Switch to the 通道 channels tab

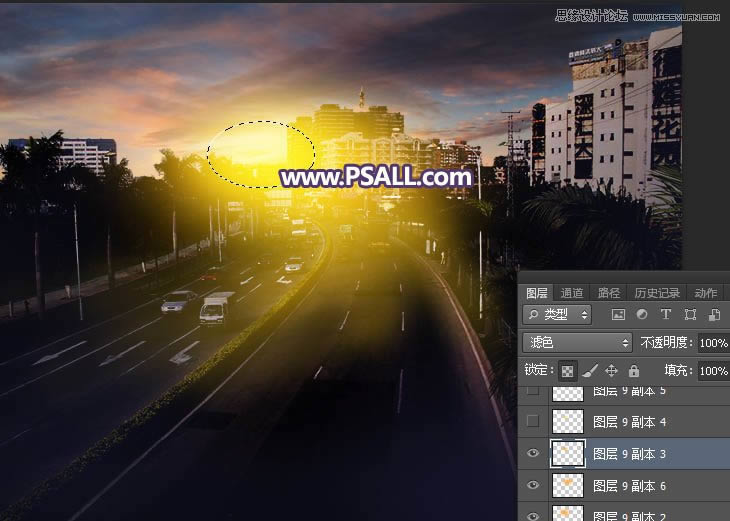[x=572, y=293]
